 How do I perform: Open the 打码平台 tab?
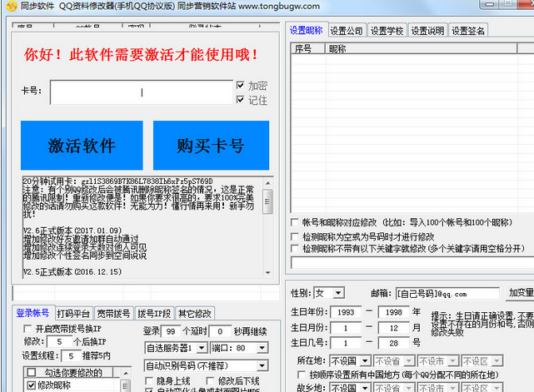pos(73,314)
